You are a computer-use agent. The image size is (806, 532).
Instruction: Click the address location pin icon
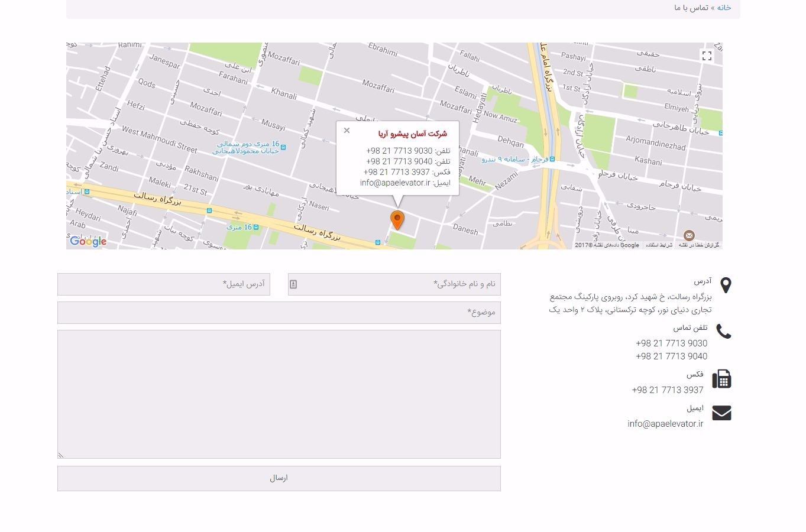click(726, 286)
